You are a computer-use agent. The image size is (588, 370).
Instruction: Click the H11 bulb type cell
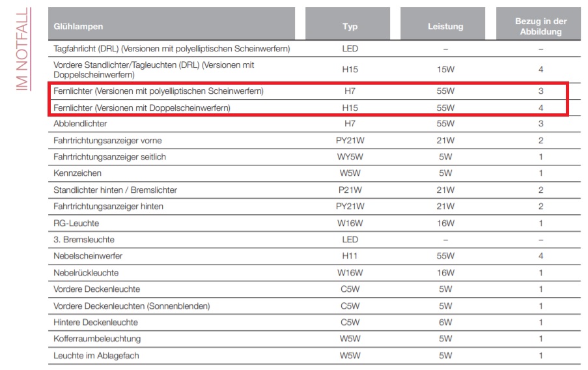(x=350, y=256)
